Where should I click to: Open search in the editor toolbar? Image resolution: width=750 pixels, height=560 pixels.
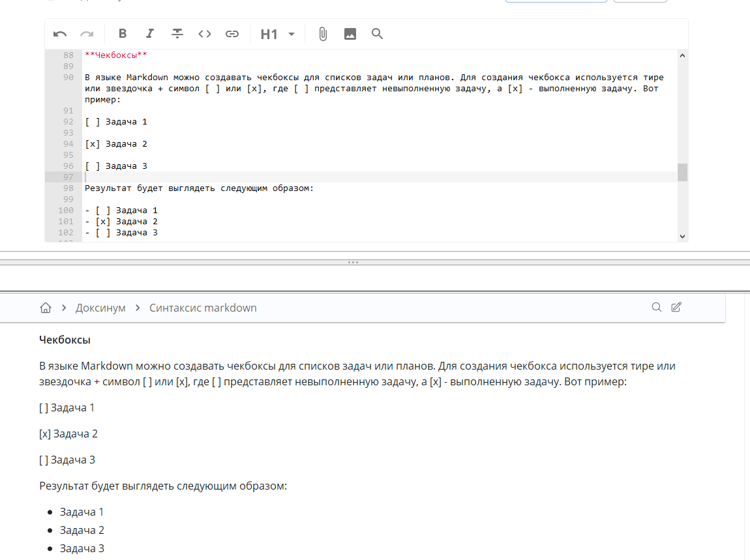(x=377, y=34)
